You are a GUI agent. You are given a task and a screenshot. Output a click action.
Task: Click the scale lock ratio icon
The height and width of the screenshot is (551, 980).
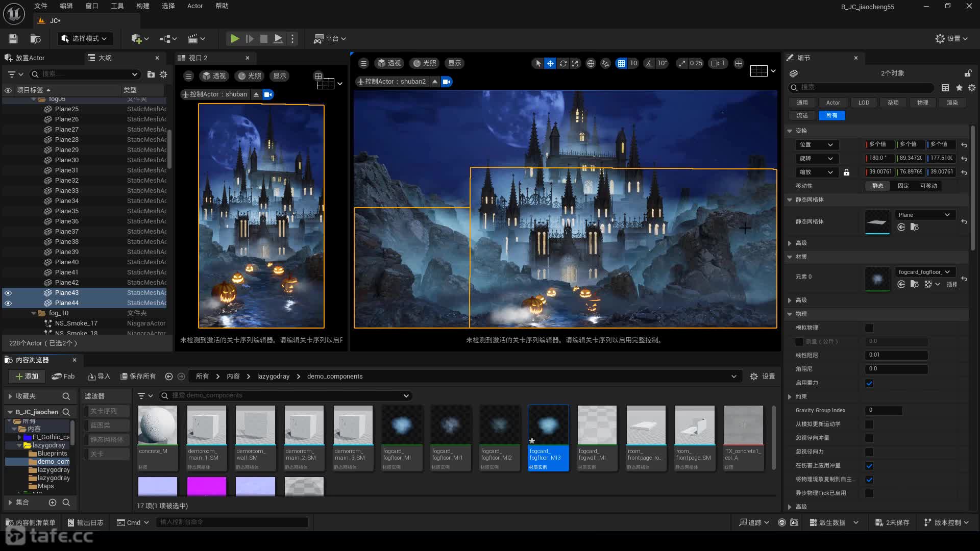tap(846, 172)
